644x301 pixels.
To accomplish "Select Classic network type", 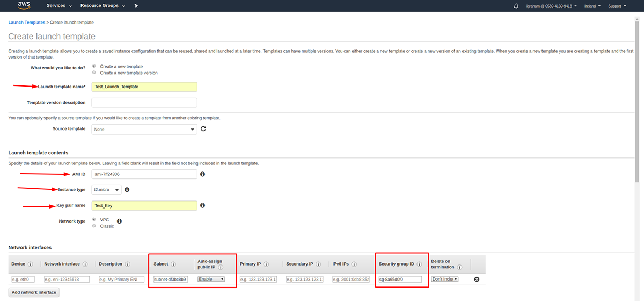I will 94,226.
